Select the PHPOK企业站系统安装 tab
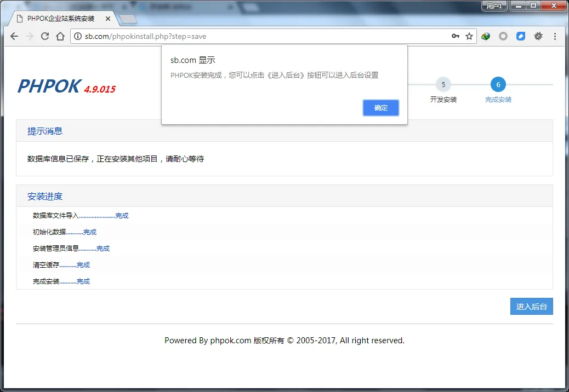Screen dimensions: 569x392 [x=60, y=19]
